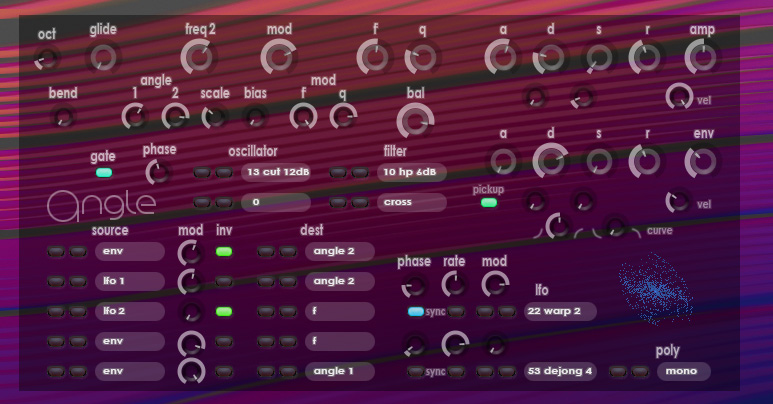This screenshot has width=773, height=404.
Task: Step 22 warp 2 lfo shape to next
Action: coord(507,312)
